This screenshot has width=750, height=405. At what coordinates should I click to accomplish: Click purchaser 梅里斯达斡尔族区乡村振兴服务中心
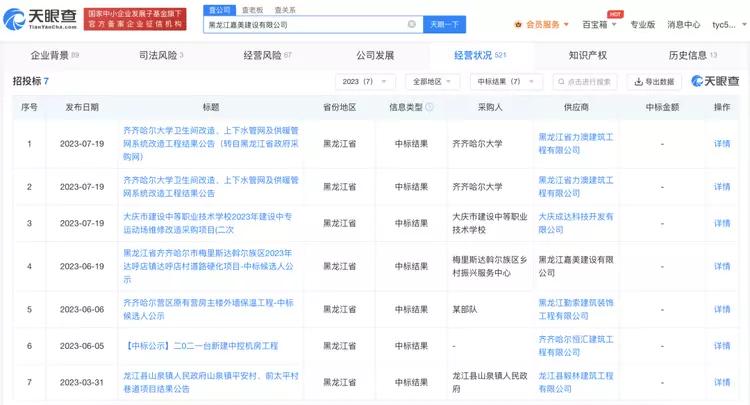(x=490, y=266)
